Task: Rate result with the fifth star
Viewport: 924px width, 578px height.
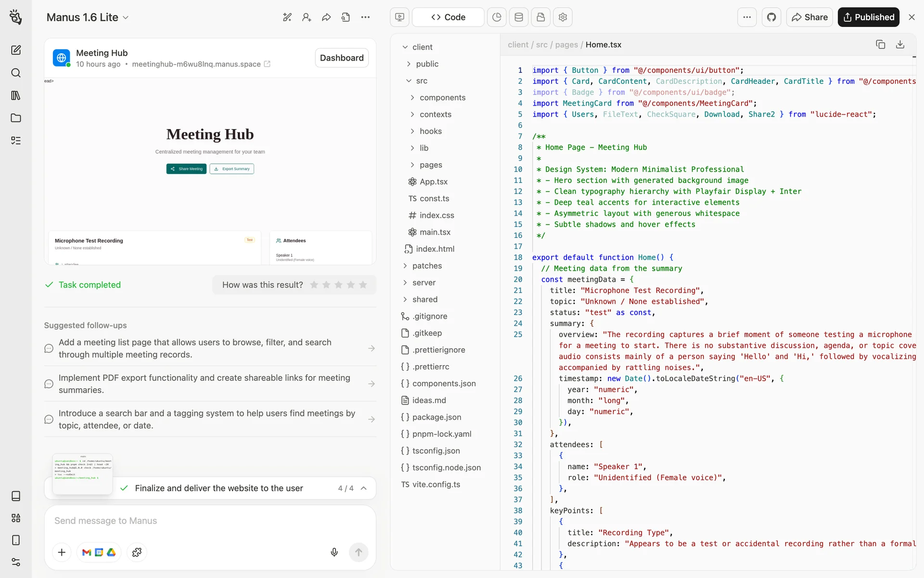Action: click(x=363, y=285)
